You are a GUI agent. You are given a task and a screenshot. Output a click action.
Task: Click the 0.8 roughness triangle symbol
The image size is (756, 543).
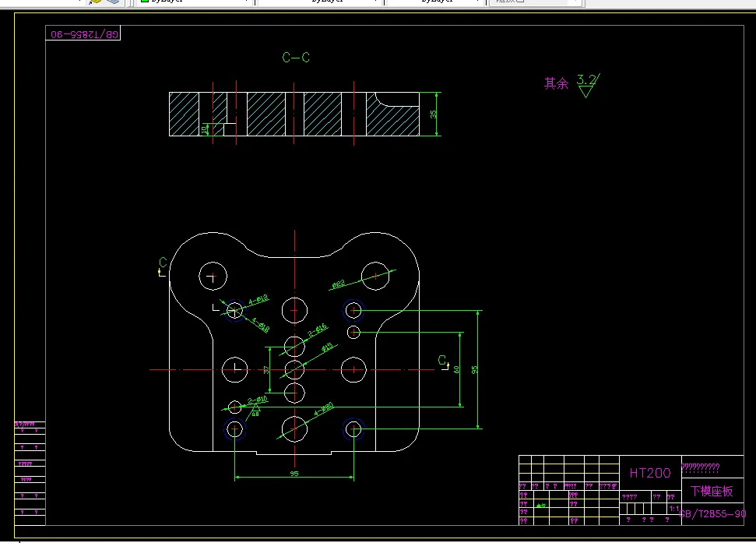255,410
